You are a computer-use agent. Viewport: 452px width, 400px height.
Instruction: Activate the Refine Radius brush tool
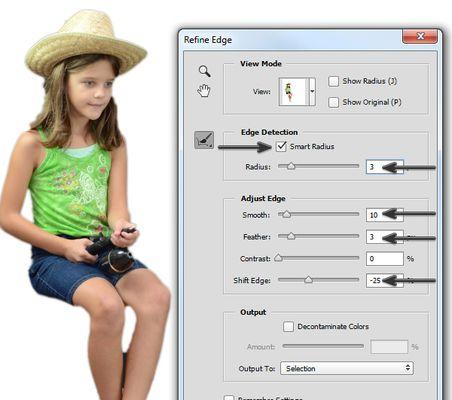coord(204,140)
